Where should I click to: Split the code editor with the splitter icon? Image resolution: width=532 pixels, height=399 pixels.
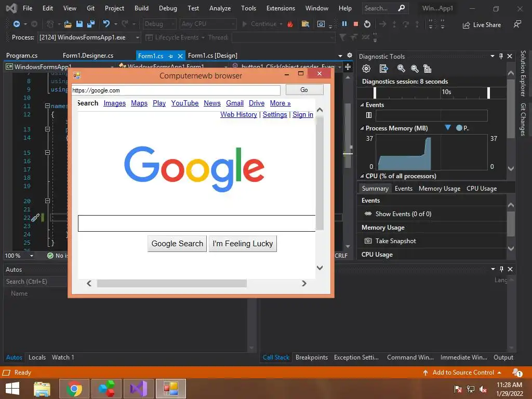pyautogui.click(x=348, y=67)
